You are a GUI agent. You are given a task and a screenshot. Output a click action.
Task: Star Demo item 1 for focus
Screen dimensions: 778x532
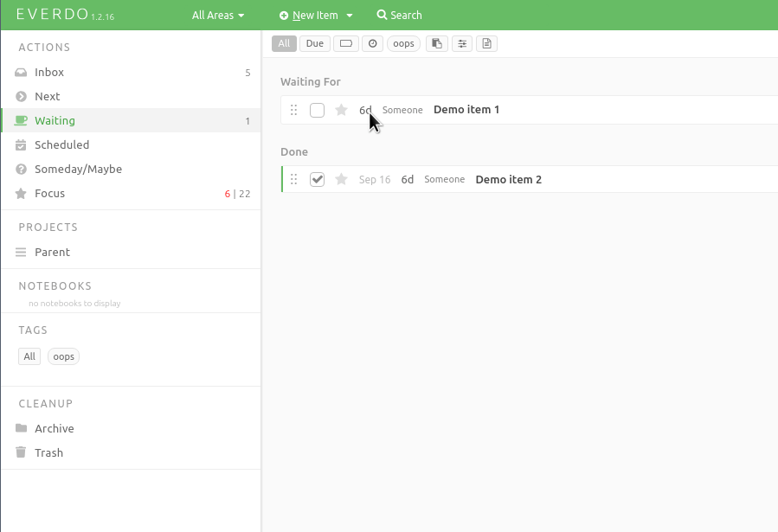coord(341,110)
